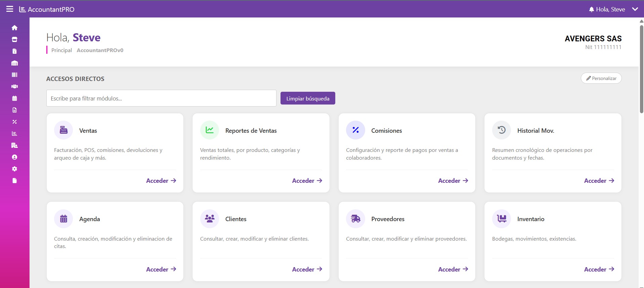644x288 pixels.
Task: Open the warehouse icon in the sidebar
Action: pyautogui.click(x=14, y=63)
